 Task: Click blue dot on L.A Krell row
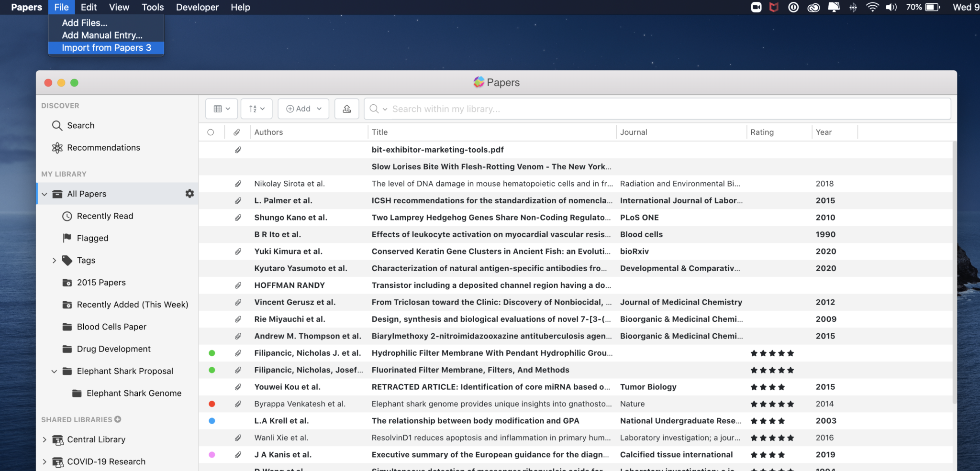coord(212,421)
